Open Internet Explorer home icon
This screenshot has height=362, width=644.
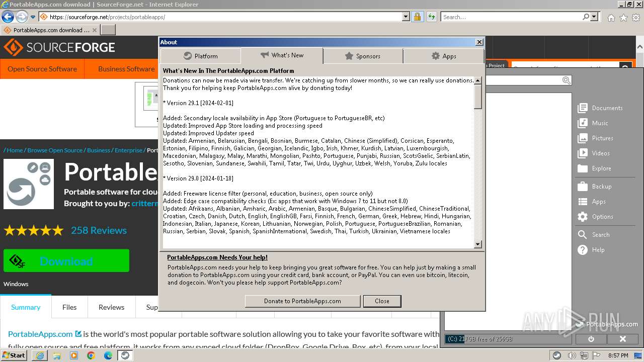611,17
